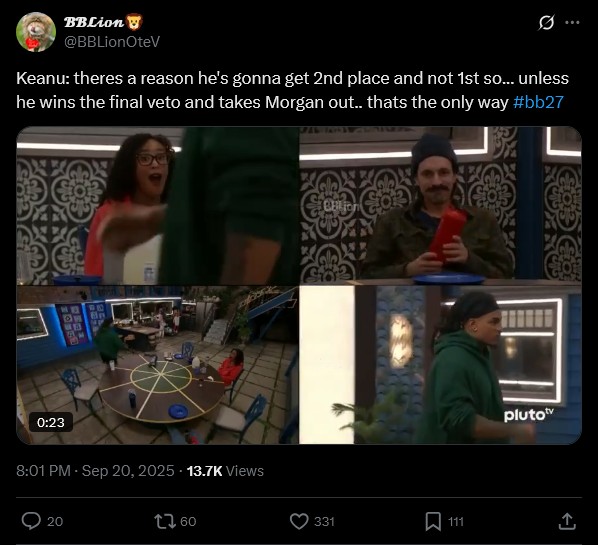Click the 111 bookmarks count
Viewport: 598px width, 545px height.
click(x=456, y=521)
